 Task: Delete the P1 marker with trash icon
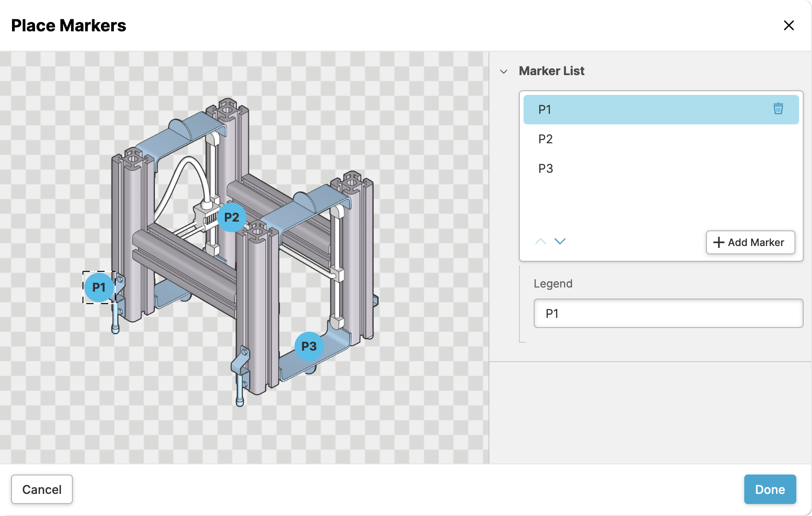point(778,109)
